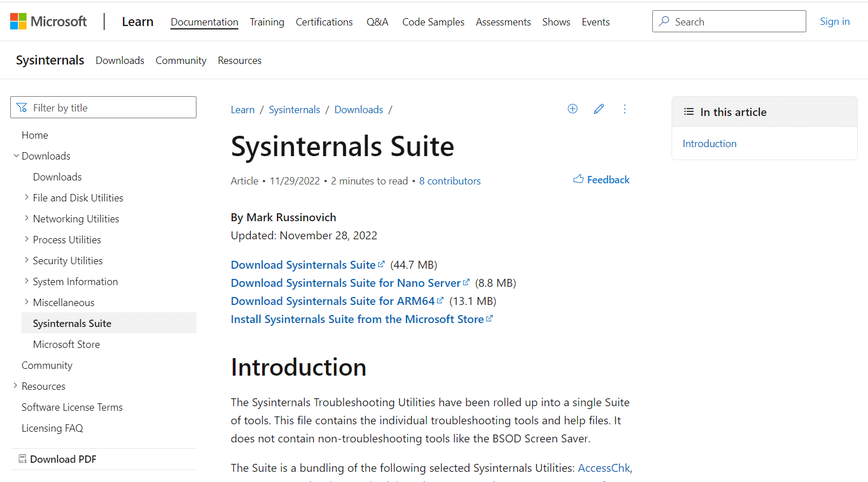Open Downloads in the Sysinternals subnav
868x482 pixels.
tap(120, 60)
